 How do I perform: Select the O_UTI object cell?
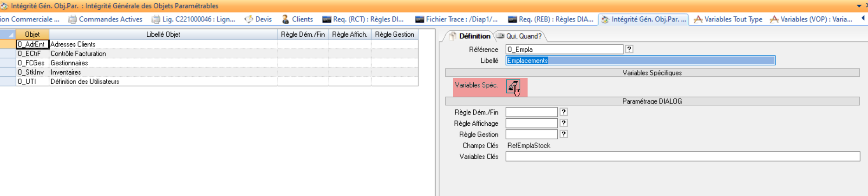point(32,81)
